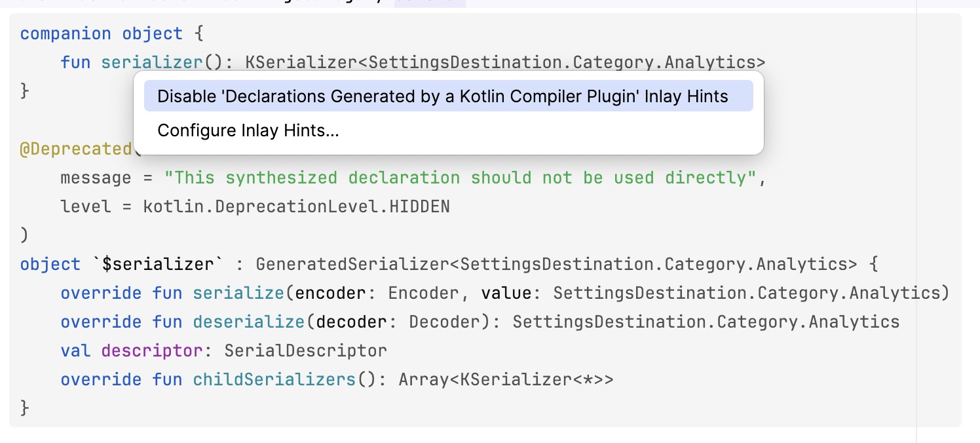Click the 'Encoder' parameter type
The width and height of the screenshot is (980, 443).
coord(424,293)
